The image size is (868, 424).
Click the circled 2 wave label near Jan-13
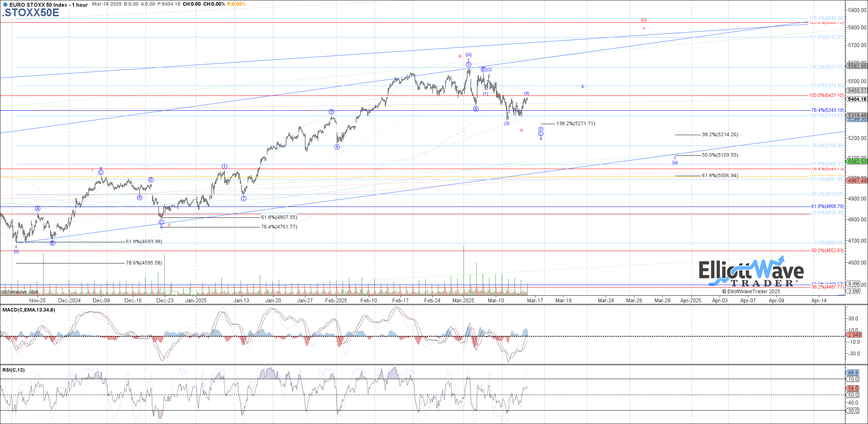tap(243, 198)
